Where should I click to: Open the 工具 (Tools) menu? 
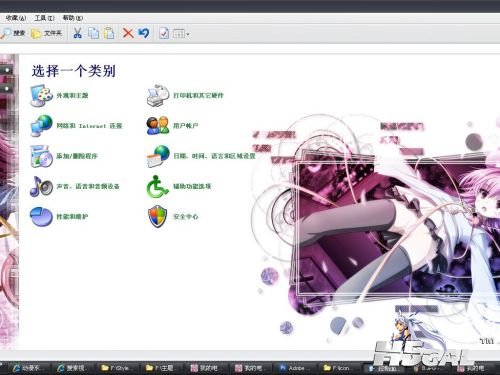click(44, 18)
